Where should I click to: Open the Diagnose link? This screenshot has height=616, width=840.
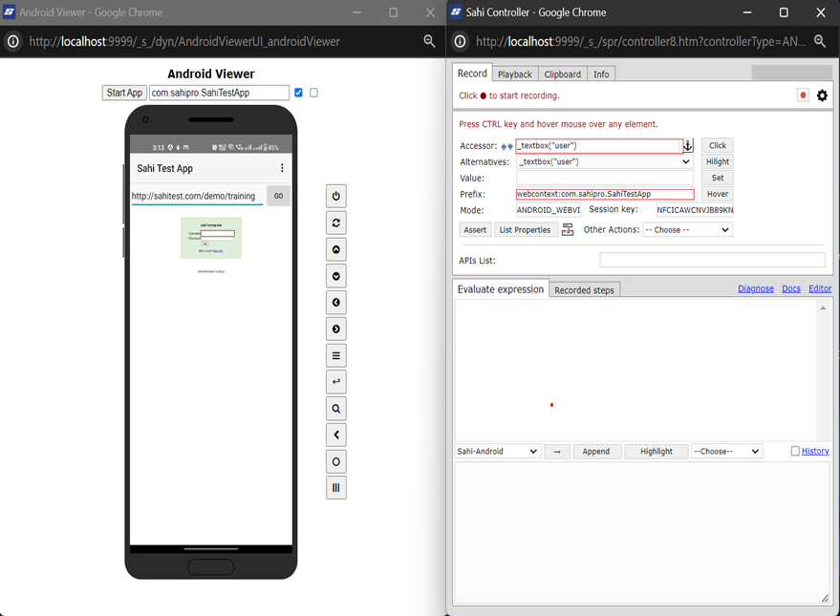pyautogui.click(x=755, y=288)
